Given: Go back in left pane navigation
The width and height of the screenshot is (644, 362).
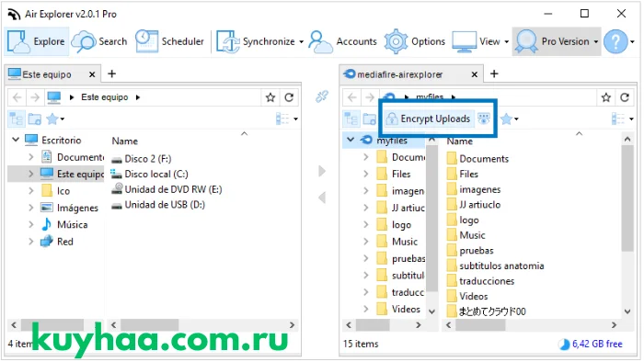Looking at the screenshot, I should [x=17, y=97].
